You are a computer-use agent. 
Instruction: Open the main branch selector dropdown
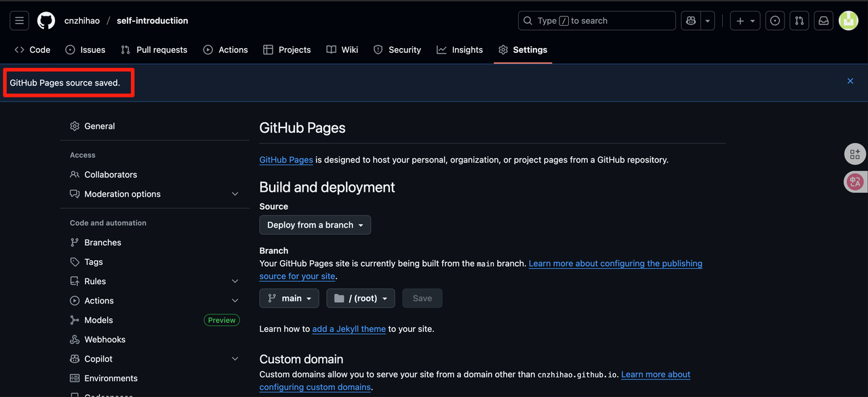coord(289,298)
